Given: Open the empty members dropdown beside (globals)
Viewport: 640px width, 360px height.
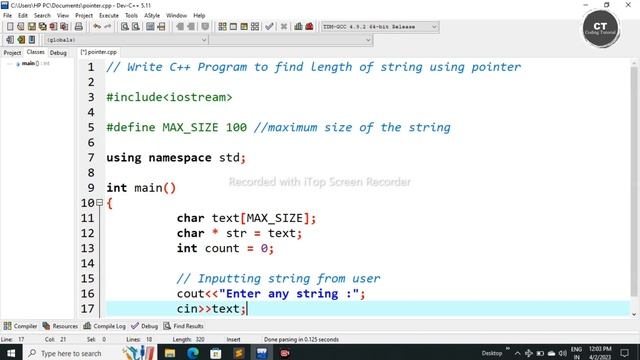Looking at the screenshot, I should point(291,40).
